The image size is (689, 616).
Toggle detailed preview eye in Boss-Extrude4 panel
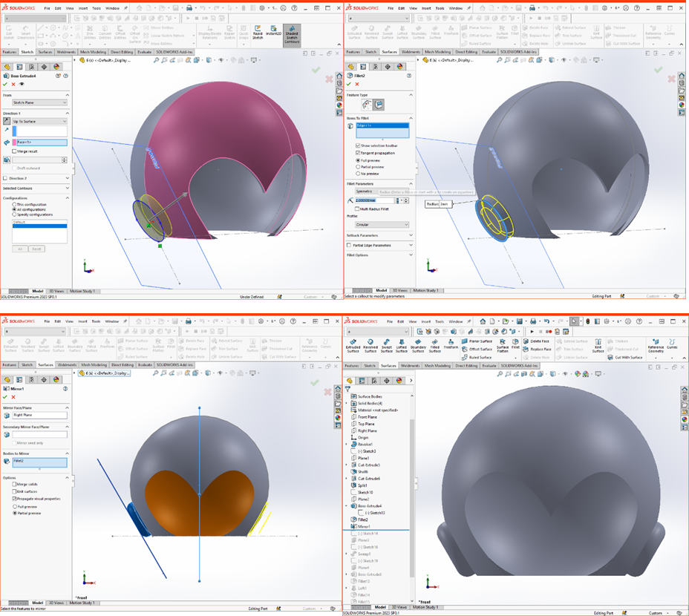tap(22, 84)
